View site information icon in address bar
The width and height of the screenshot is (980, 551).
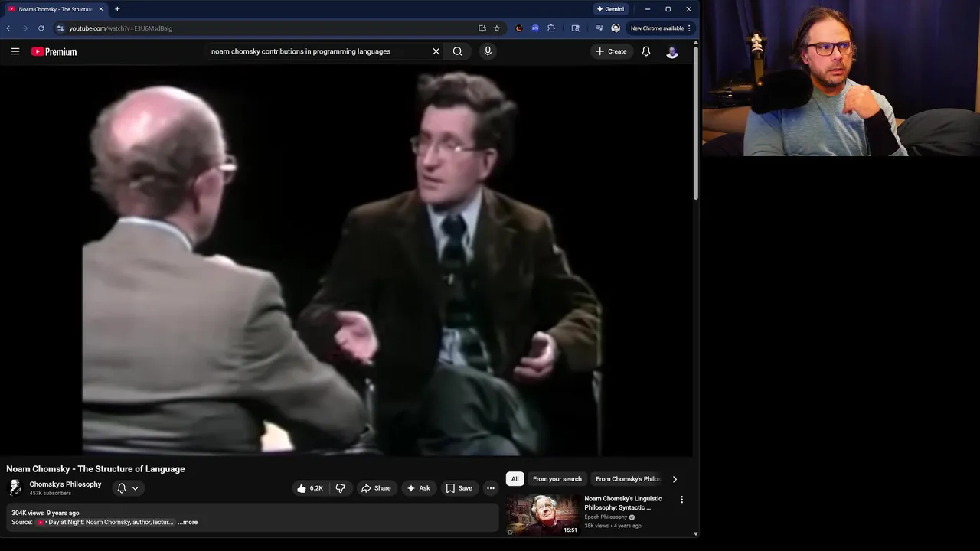tap(60, 28)
